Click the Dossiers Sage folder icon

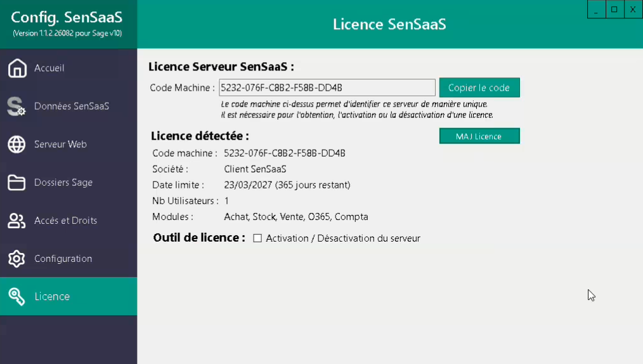[17, 183]
